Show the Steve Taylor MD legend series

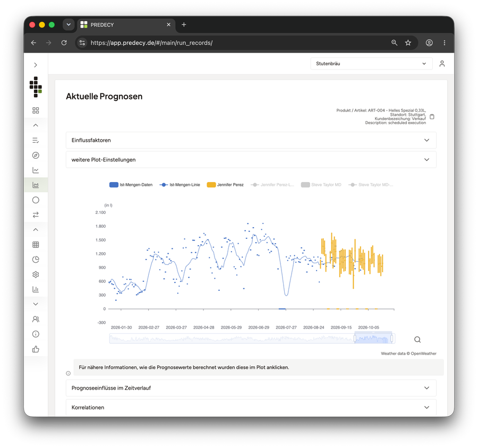point(321,185)
